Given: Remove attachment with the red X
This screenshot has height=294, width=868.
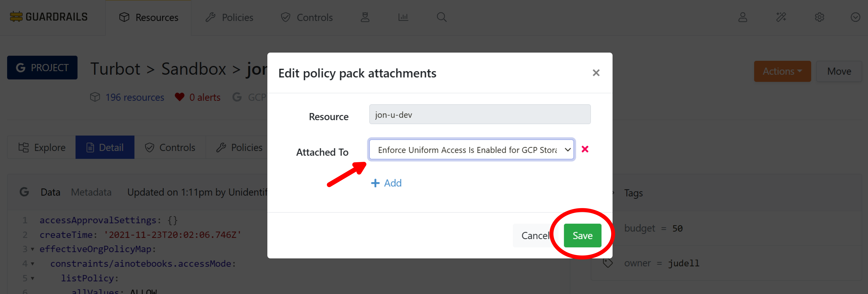Looking at the screenshot, I should (585, 149).
